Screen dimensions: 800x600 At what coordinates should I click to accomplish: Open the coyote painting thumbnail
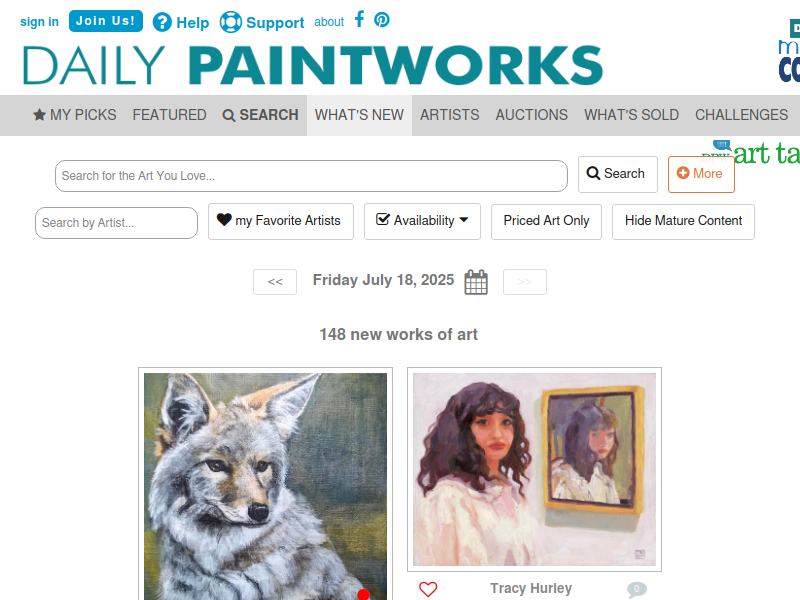[x=265, y=486]
